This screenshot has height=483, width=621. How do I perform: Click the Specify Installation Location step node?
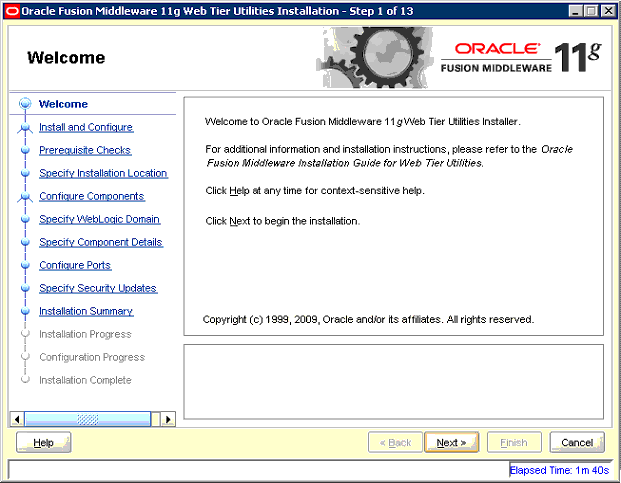(x=25, y=173)
